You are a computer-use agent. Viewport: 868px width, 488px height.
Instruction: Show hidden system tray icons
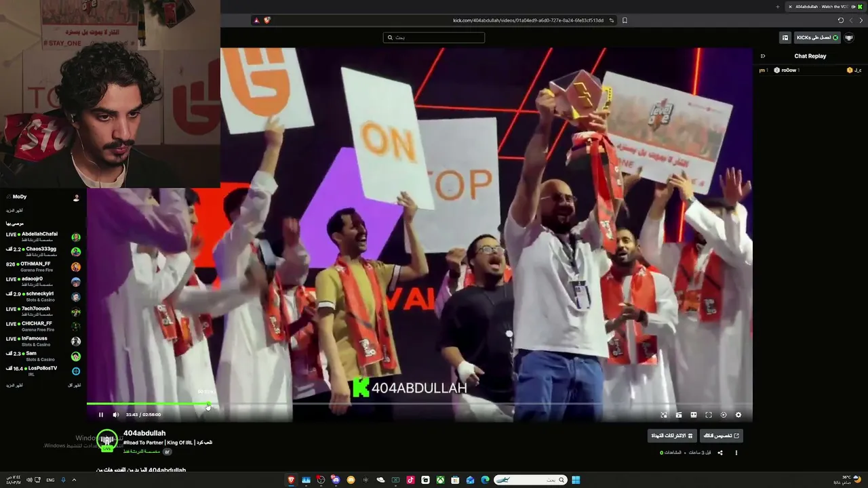(x=74, y=480)
